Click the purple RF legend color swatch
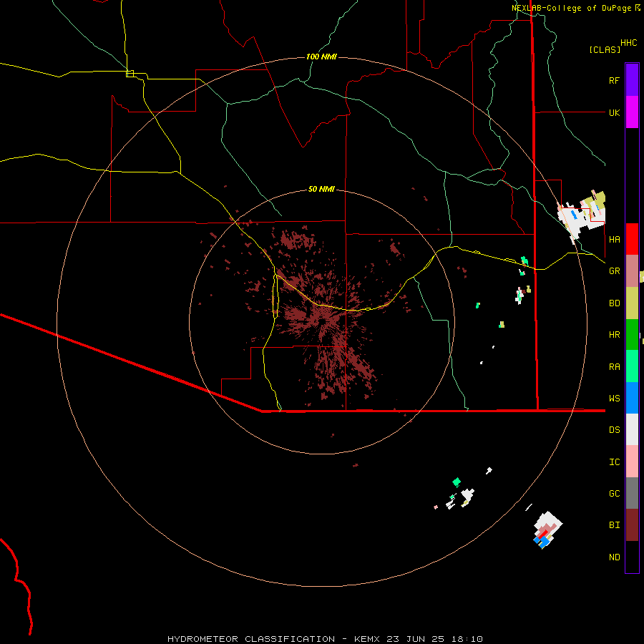Screen dimensions: 644x644 [632, 80]
